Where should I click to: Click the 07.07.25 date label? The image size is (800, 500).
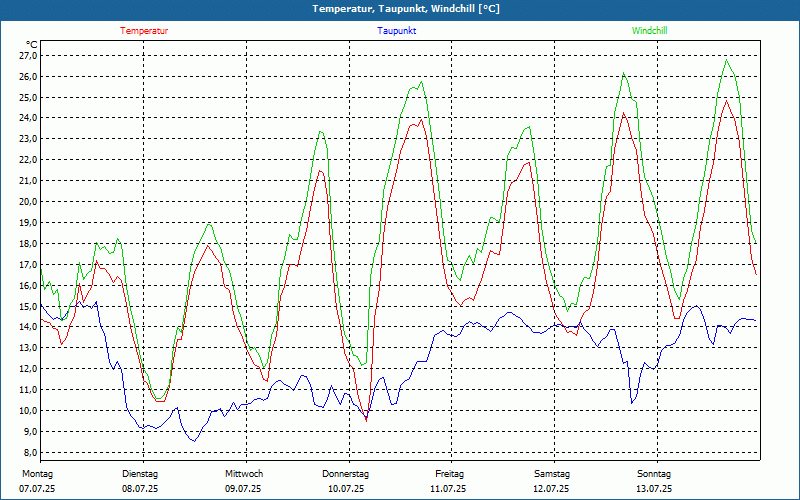tap(37, 489)
